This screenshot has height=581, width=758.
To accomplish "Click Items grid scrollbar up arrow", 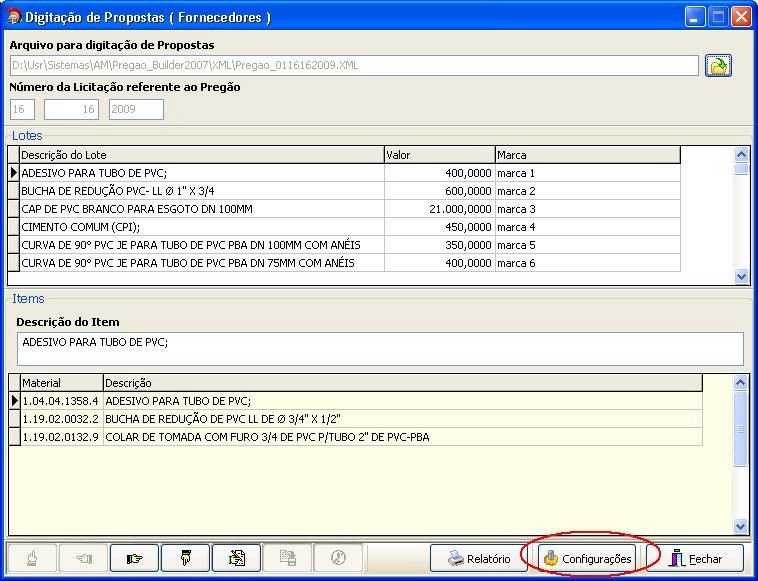I will (x=740, y=382).
